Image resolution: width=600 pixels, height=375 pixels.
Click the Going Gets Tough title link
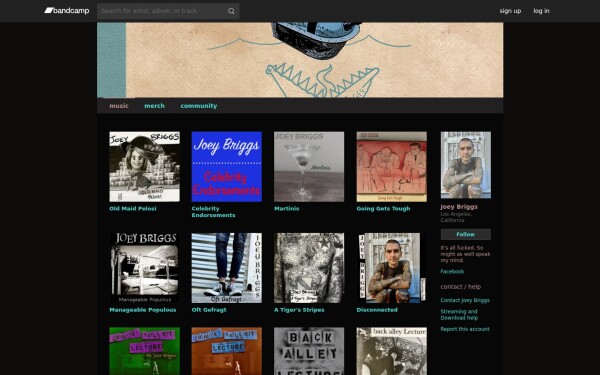point(383,209)
